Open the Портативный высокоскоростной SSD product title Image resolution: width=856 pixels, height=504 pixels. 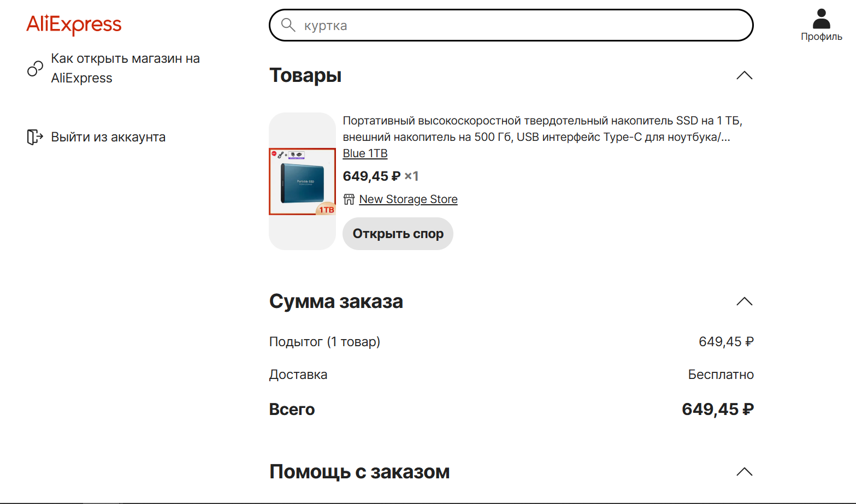(542, 129)
